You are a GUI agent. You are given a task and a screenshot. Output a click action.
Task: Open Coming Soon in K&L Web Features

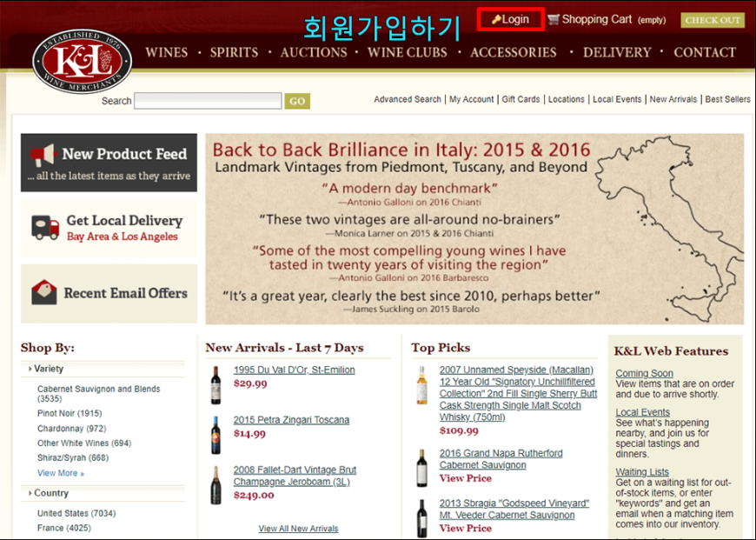pyautogui.click(x=644, y=373)
